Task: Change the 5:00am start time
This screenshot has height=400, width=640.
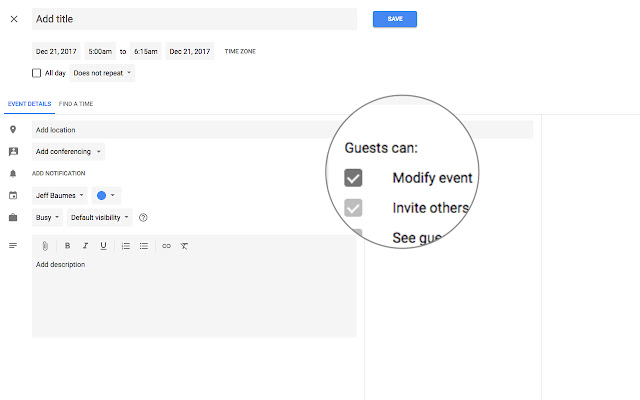Action: pos(100,51)
